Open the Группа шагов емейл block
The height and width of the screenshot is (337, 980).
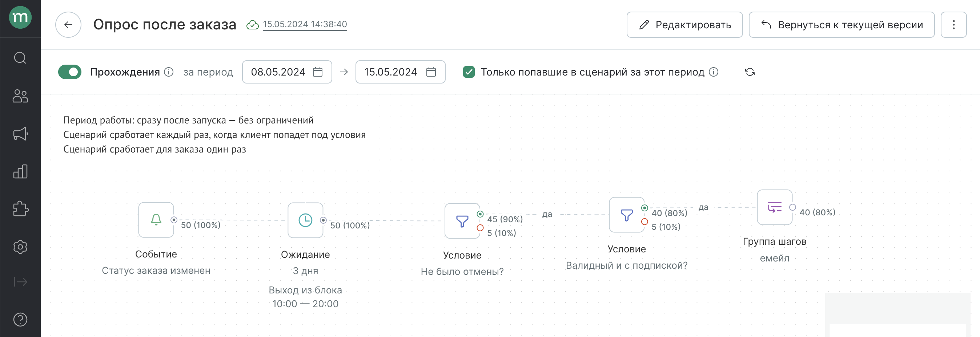tap(775, 207)
